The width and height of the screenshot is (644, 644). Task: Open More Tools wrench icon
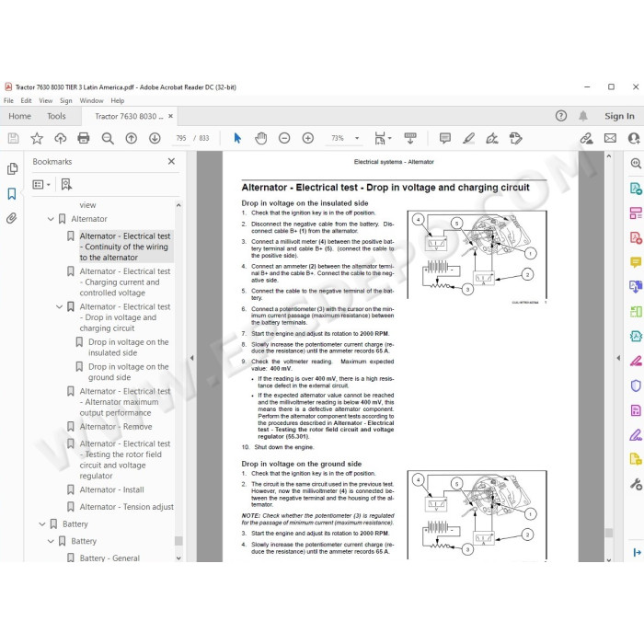coord(636,485)
